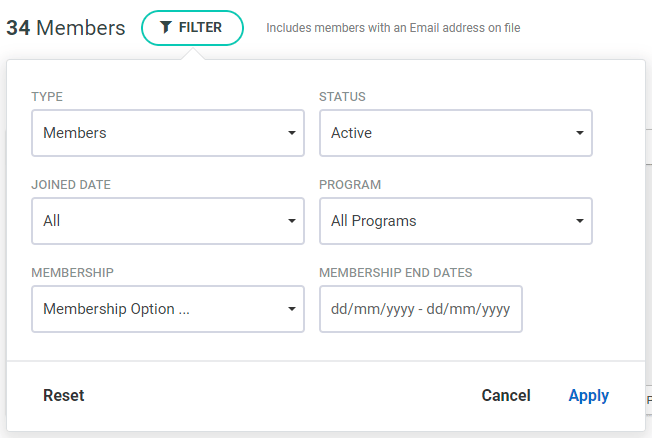Click the arrow on the Program dropdown
This screenshot has height=438, width=652.
(579, 221)
